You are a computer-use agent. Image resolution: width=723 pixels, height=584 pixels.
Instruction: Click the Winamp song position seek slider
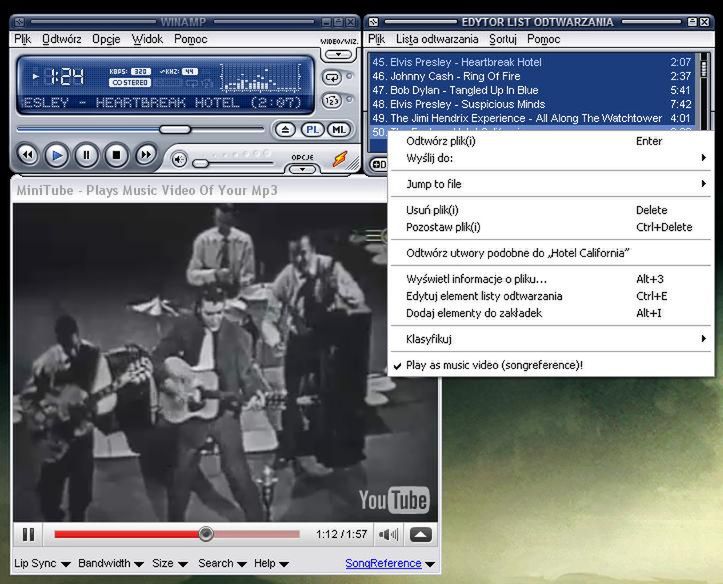click(x=141, y=130)
